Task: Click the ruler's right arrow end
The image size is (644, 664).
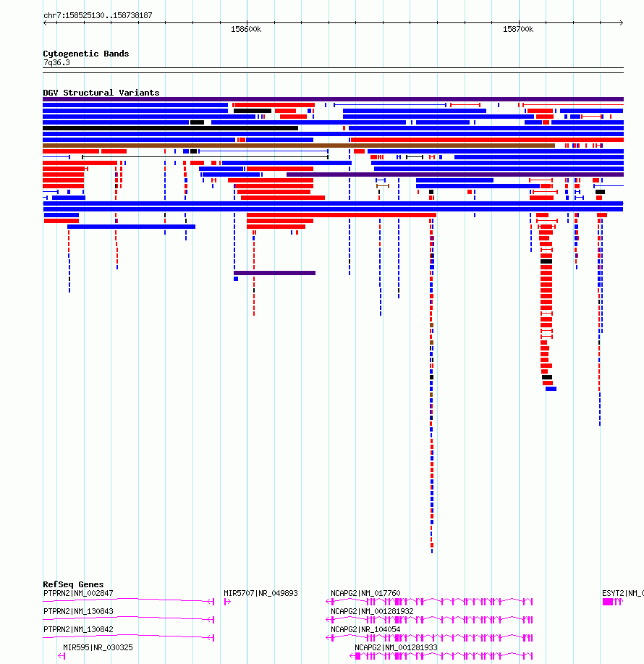Action: click(x=621, y=22)
